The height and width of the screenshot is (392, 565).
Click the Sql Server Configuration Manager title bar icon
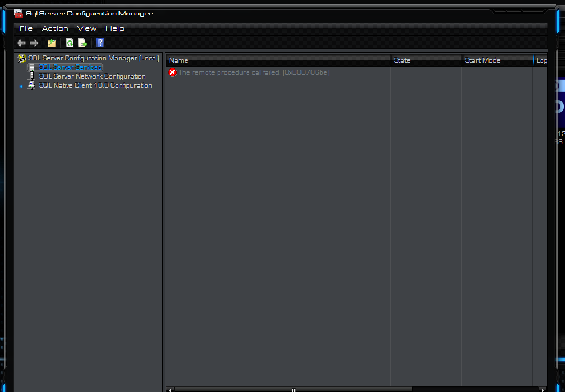pos(18,14)
